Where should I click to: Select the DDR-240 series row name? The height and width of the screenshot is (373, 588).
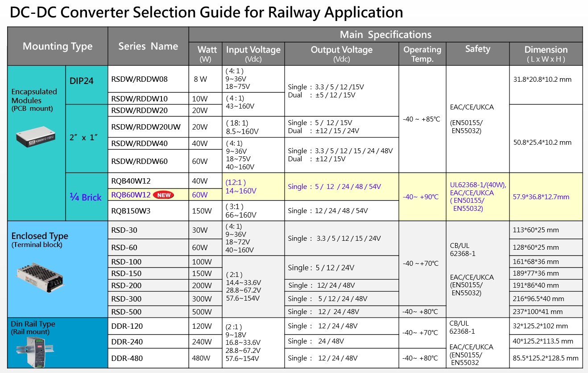tap(127, 342)
